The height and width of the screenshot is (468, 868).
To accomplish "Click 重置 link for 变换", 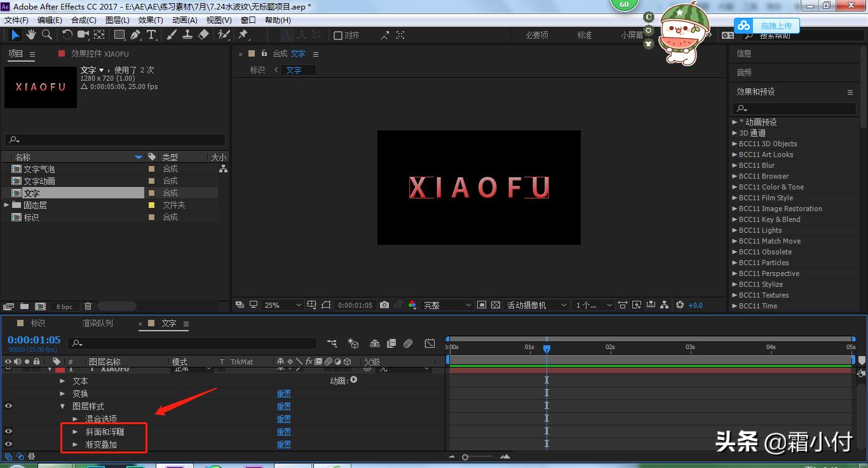I will (x=283, y=394).
